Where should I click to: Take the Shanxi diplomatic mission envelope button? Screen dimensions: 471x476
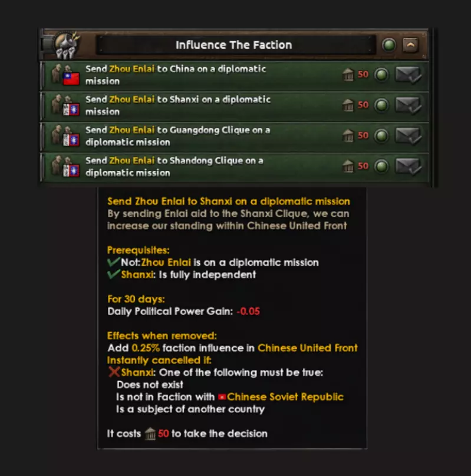(409, 105)
